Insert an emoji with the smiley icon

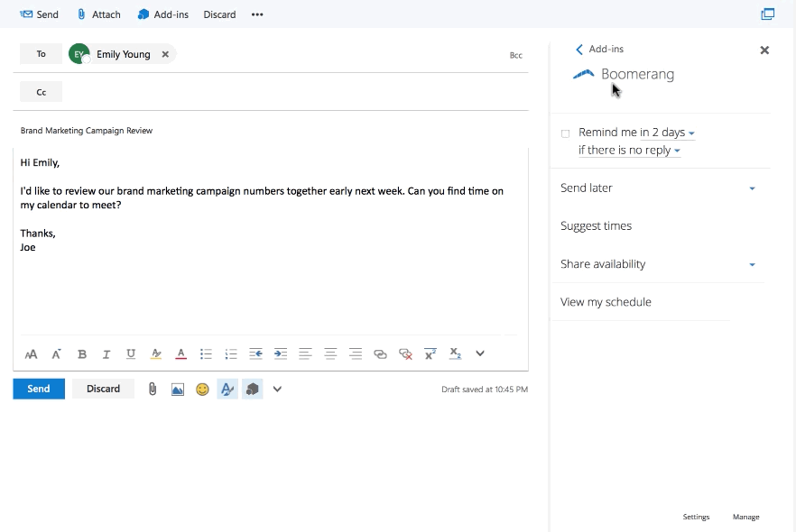[202, 390]
